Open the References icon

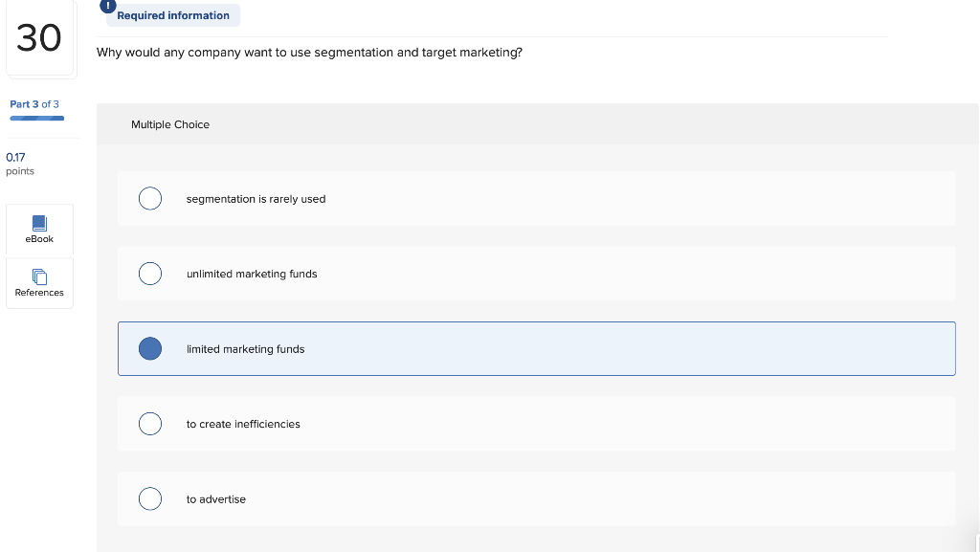[39, 276]
